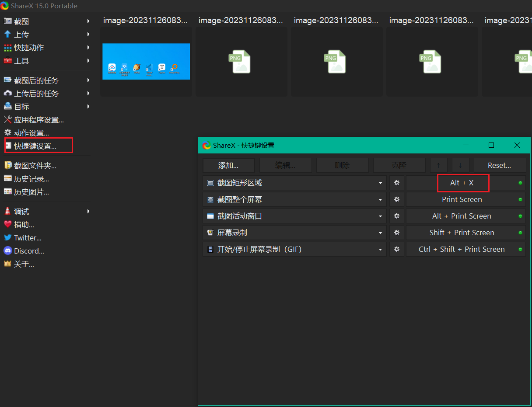Click the Reset... button
This screenshot has width=532, height=407.
(x=500, y=165)
